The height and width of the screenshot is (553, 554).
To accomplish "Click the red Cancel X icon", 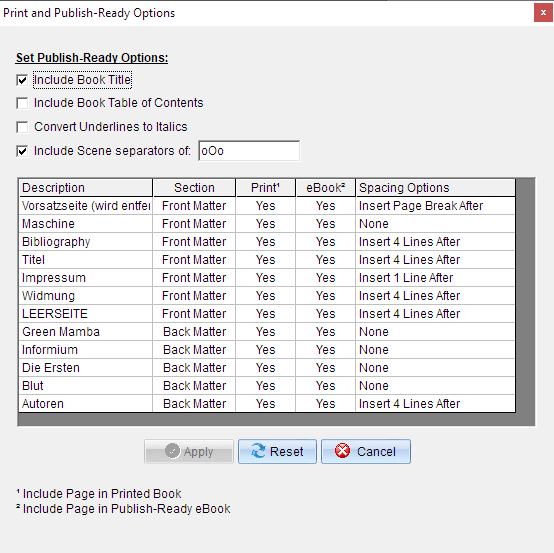I will click(x=342, y=451).
